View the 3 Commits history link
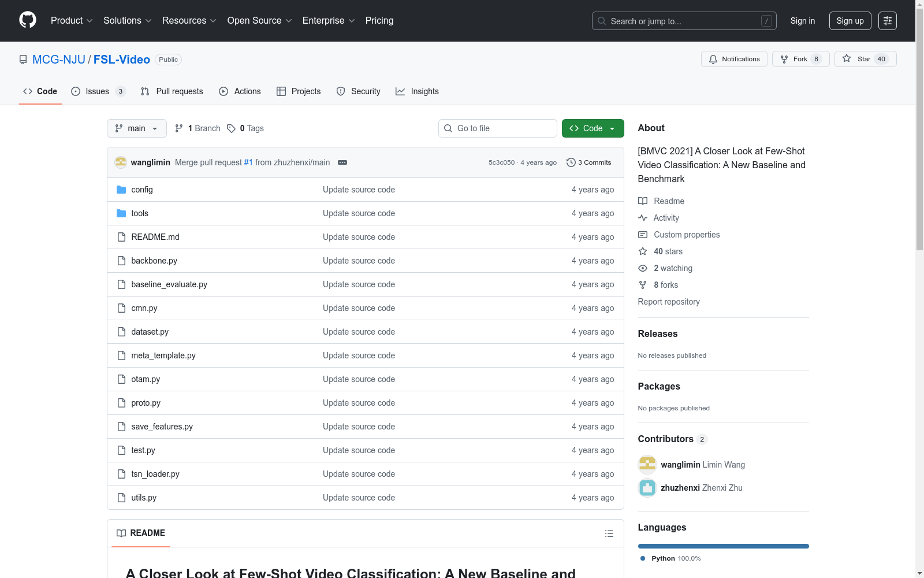 coord(589,162)
